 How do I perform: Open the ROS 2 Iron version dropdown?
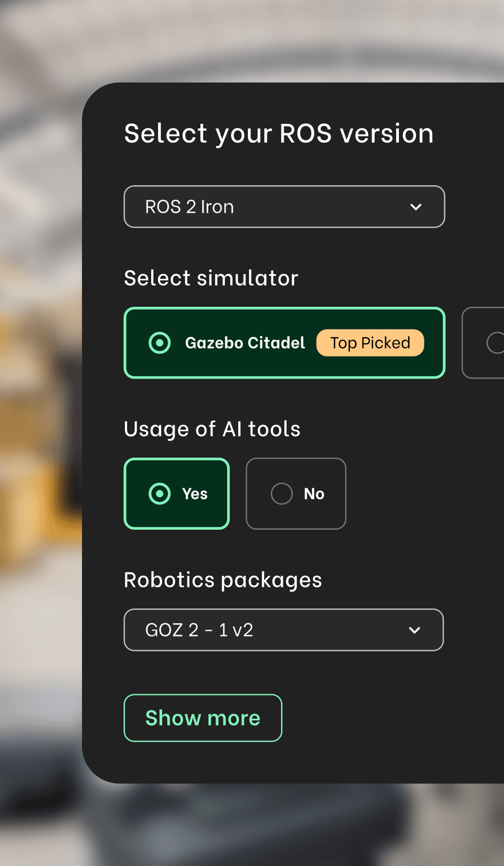pyautogui.click(x=284, y=207)
